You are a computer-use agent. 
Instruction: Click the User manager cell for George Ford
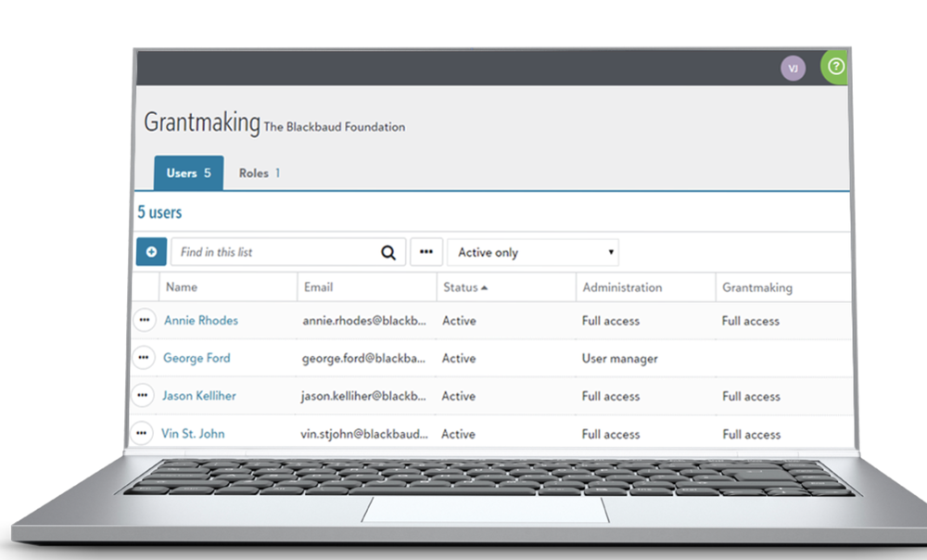[x=619, y=359]
